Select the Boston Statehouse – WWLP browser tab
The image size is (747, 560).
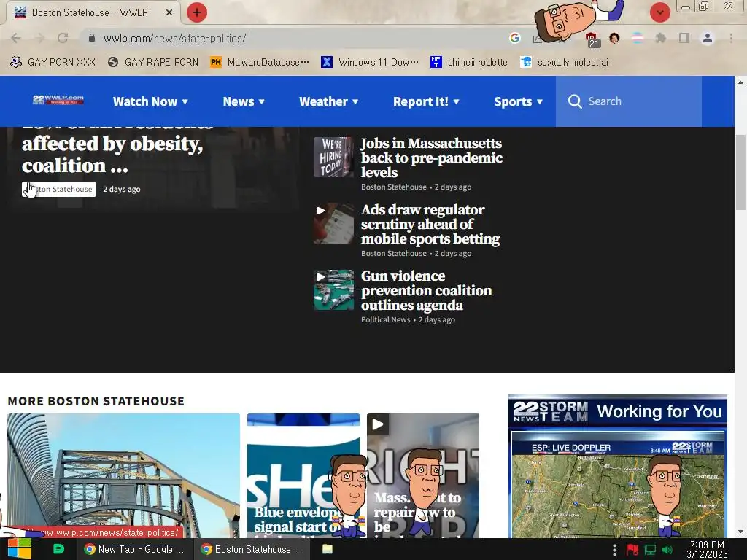point(90,12)
